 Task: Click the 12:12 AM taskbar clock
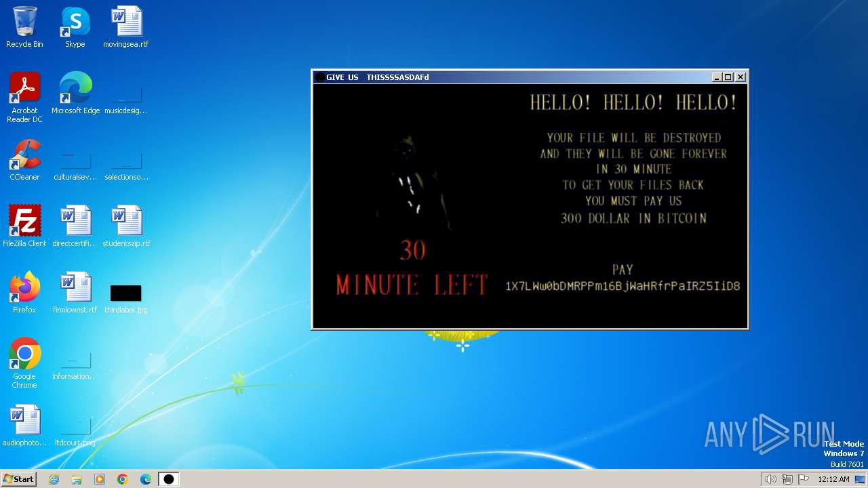point(833,479)
